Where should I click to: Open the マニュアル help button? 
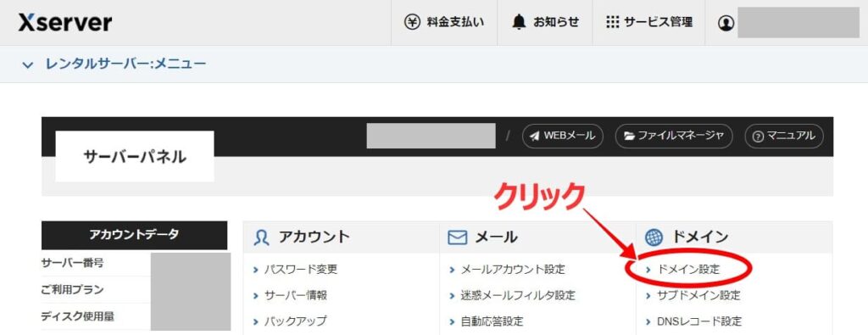tap(784, 136)
